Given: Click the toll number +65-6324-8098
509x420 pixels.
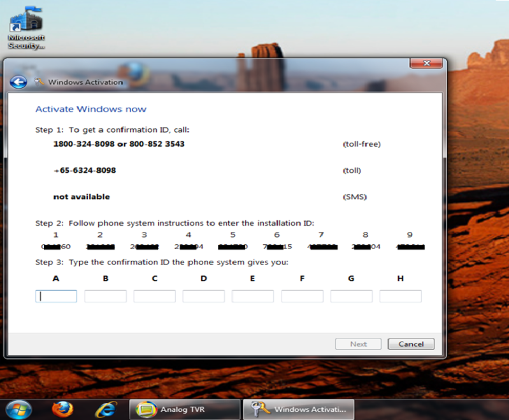Looking at the screenshot, I should 85,170.
